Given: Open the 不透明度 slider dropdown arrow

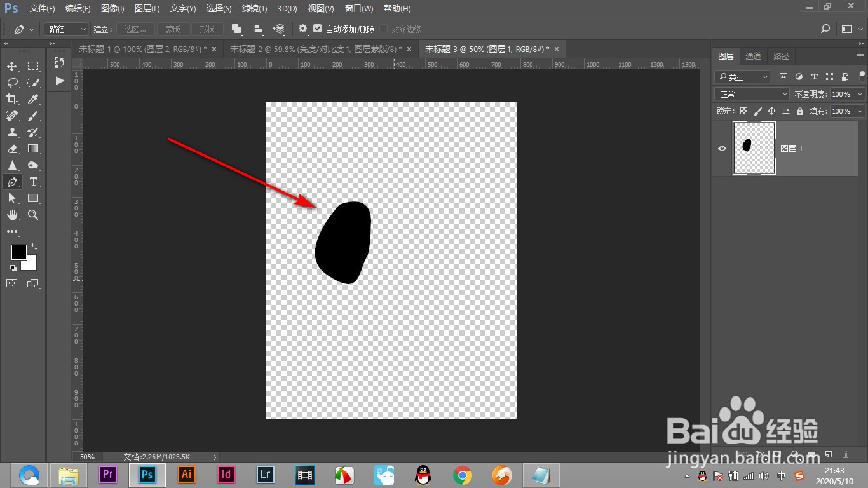Looking at the screenshot, I should [860, 94].
